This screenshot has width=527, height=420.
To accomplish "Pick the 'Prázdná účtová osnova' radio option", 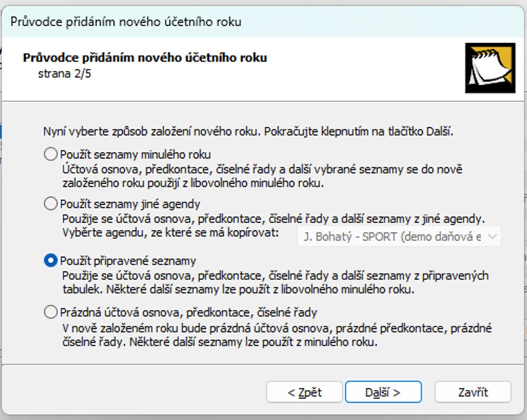I will [51, 312].
